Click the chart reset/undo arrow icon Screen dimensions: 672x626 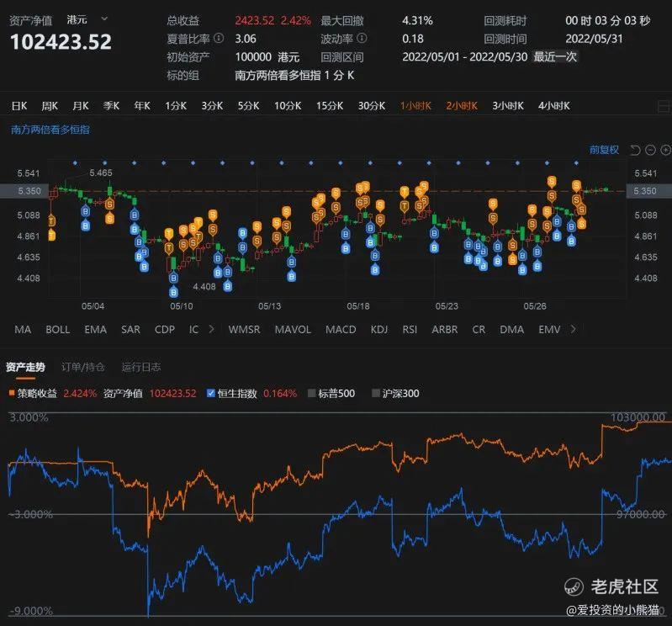point(635,150)
